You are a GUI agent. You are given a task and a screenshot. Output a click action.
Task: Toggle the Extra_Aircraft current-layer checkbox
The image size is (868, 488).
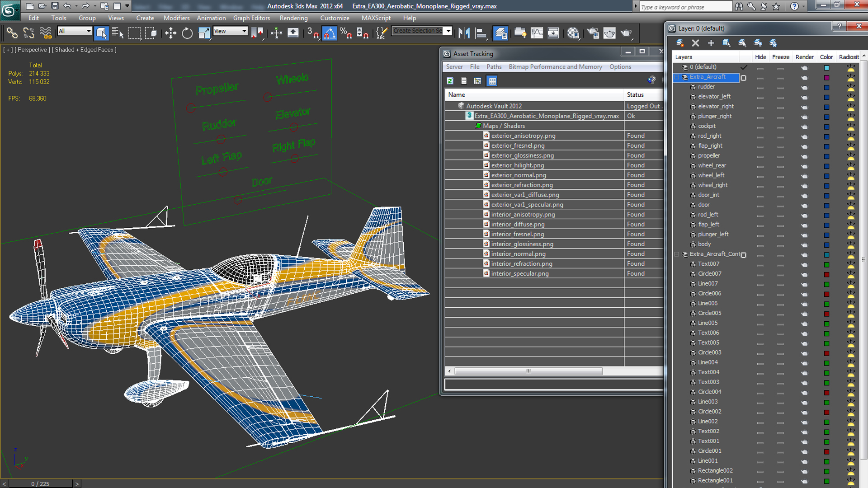point(743,78)
